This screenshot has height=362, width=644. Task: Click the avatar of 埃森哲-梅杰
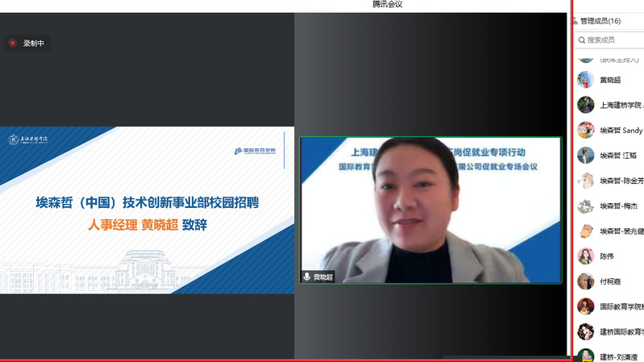click(x=586, y=206)
